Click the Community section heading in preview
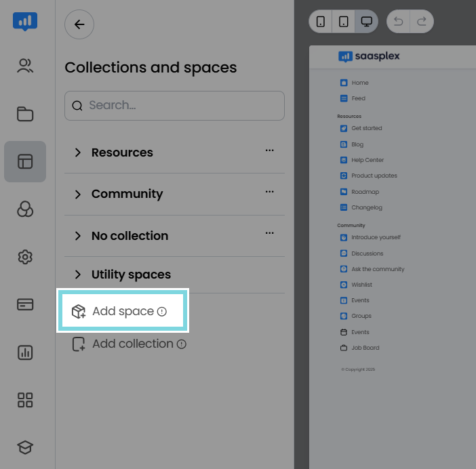 (x=351, y=226)
